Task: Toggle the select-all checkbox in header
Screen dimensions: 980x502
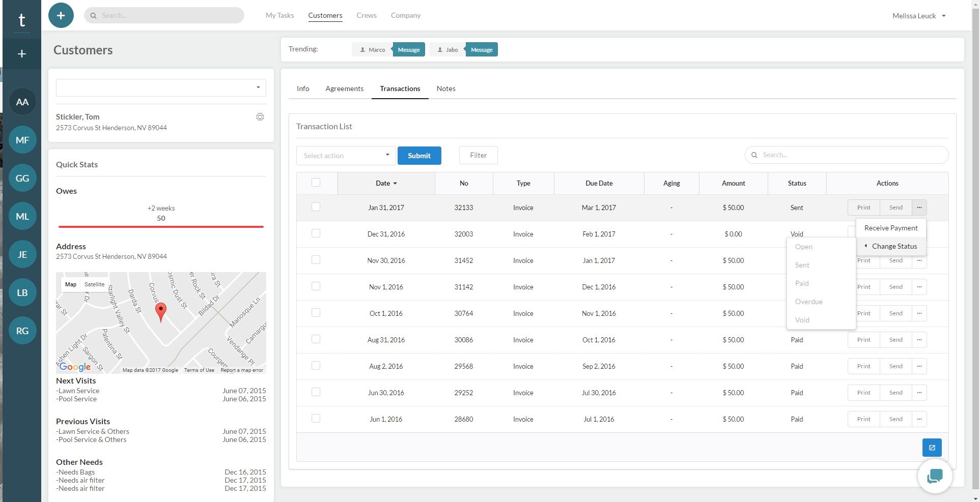Action: tap(316, 182)
